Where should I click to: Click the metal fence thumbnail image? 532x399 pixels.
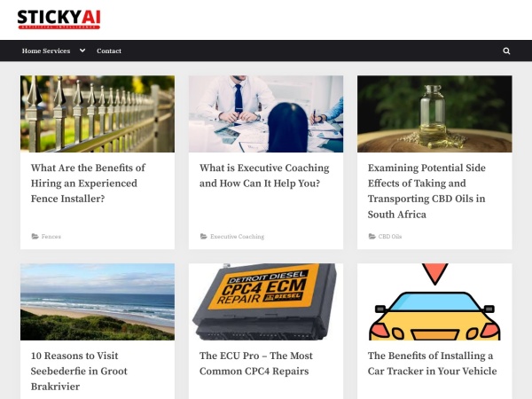tap(98, 113)
